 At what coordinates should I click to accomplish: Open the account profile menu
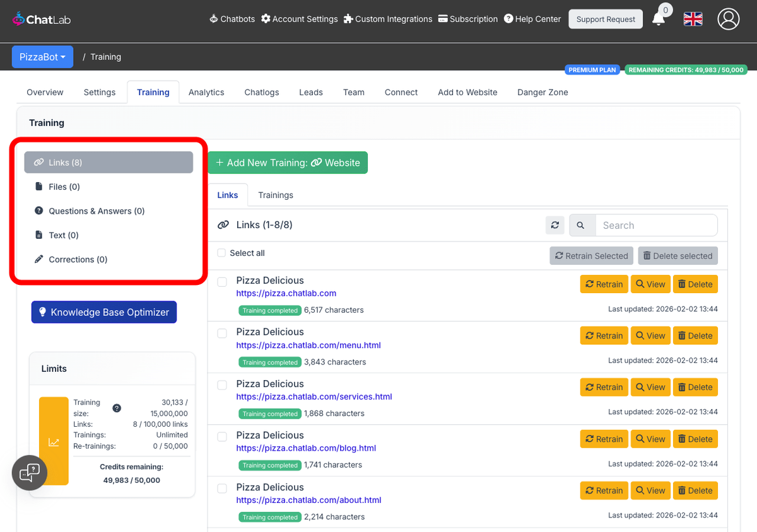pos(728,19)
